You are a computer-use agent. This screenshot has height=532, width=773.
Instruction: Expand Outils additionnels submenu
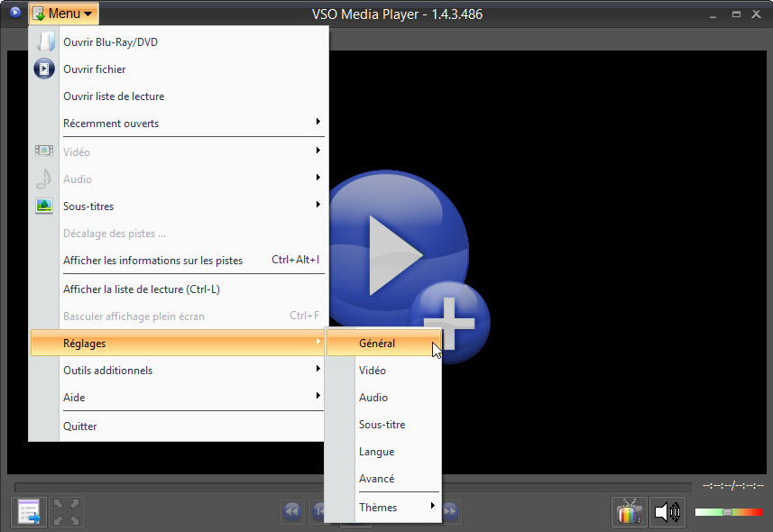tap(179, 371)
